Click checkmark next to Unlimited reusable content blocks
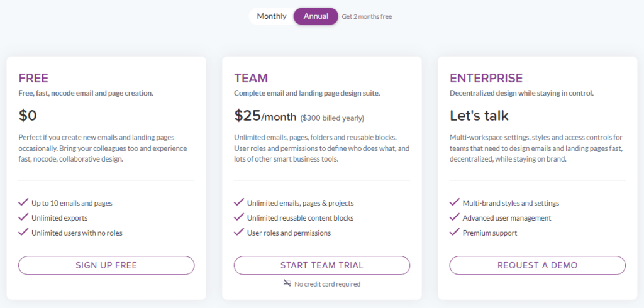Viewport: 644px width, 308px height. pyautogui.click(x=239, y=217)
